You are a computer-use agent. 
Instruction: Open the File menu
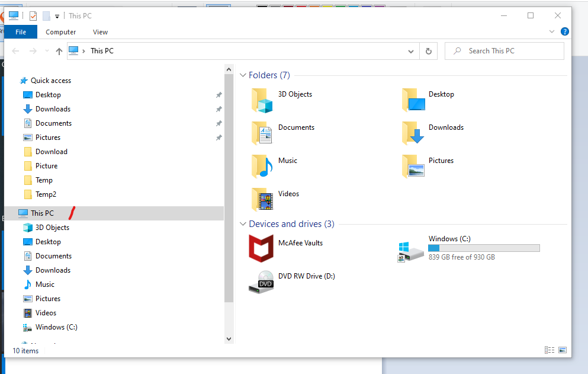[21, 32]
